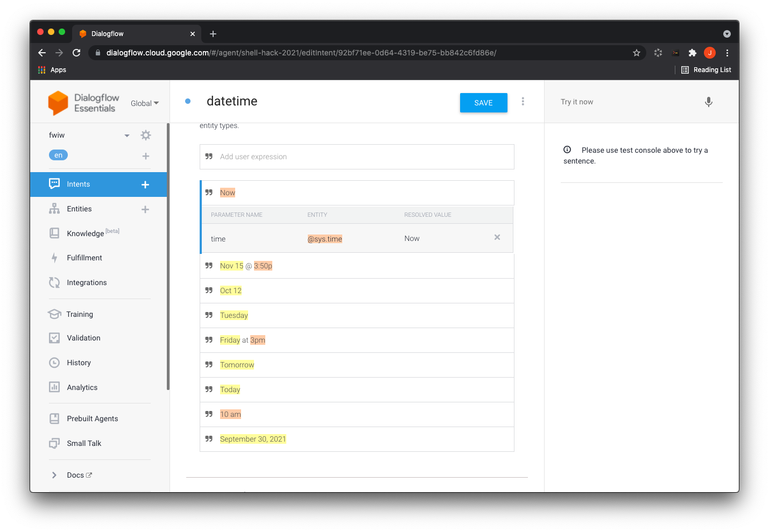Click the @sys.time entity link
This screenshot has width=769, height=532.
coord(325,239)
